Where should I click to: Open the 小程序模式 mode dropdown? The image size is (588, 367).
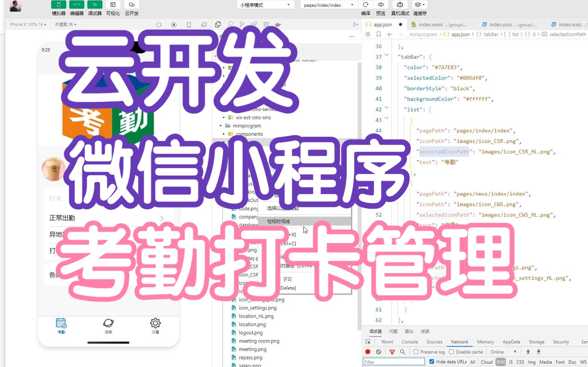click(x=265, y=5)
